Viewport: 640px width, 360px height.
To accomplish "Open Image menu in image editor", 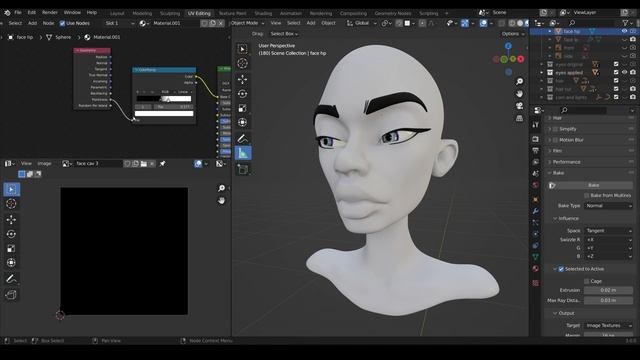I will pyautogui.click(x=44, y=164).
